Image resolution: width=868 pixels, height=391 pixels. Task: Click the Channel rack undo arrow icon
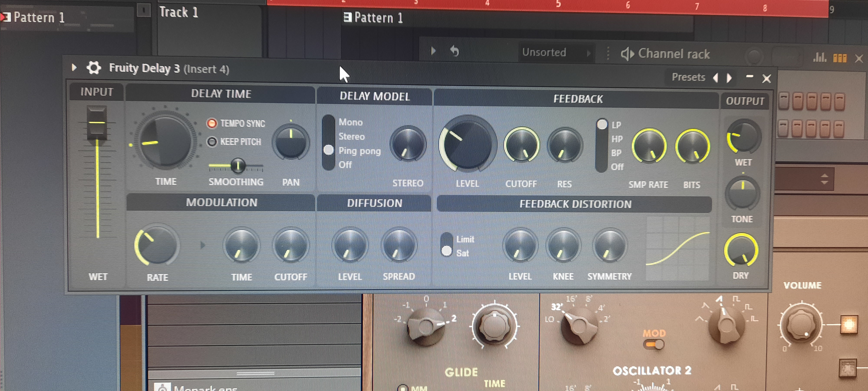tap(455, 51)
